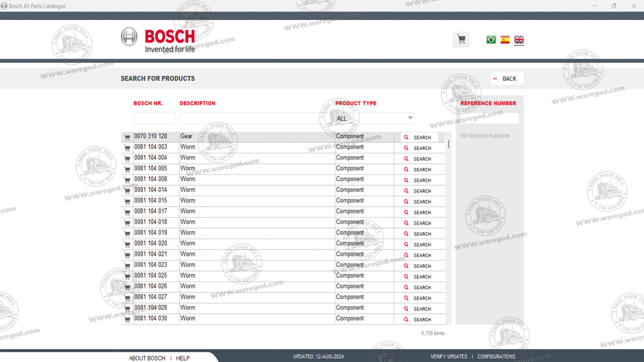Add 0081 104 015 to cart
Viewport: 644px width, 362px height.
coord(127,201)
